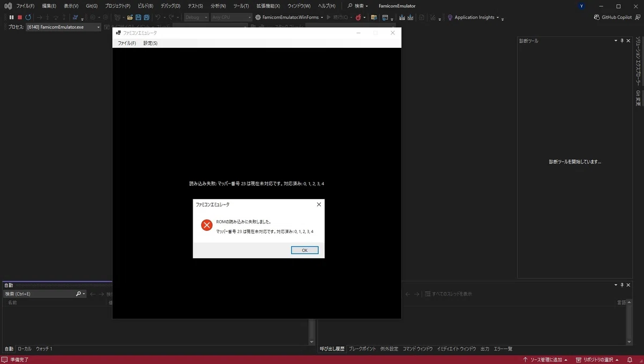Click the new project toolbar icon
644x364 pixels.
pyautogui.click(x=117, y=17)
